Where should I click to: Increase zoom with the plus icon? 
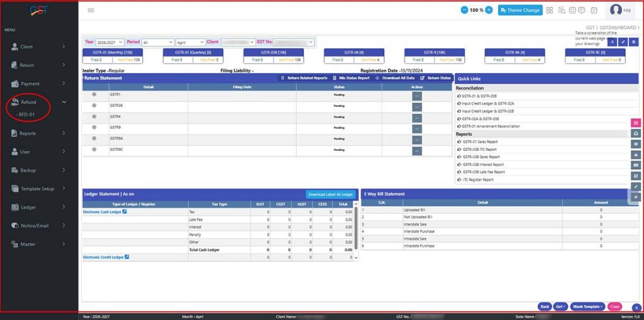click(x=489, y=10)
